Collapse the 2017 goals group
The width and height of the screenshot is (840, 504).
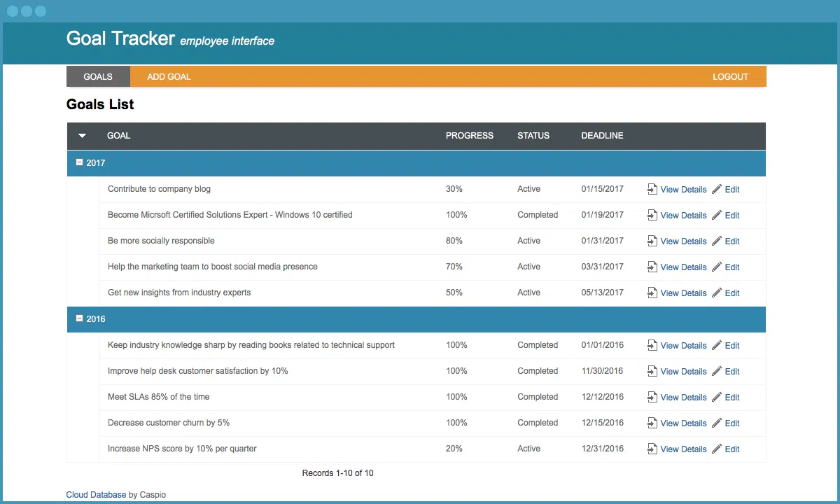pos(79,162)
